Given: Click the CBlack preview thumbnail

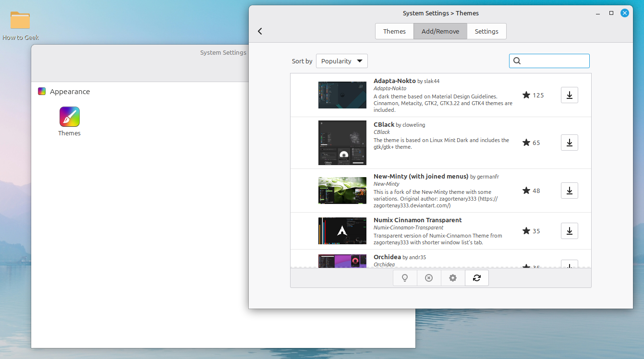Looking at the screenshot, I should [x=342, y=143].
